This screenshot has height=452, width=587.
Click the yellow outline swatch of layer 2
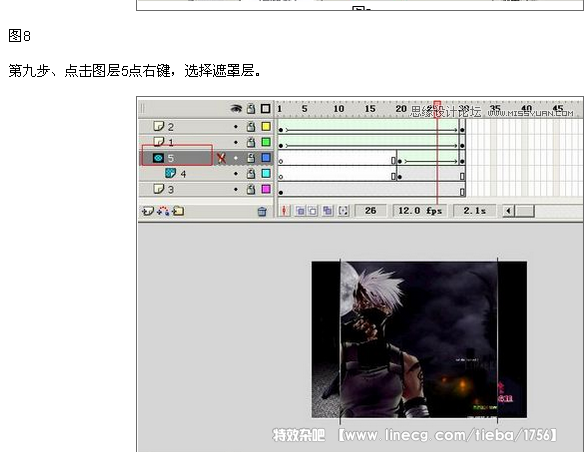[266, 126]
